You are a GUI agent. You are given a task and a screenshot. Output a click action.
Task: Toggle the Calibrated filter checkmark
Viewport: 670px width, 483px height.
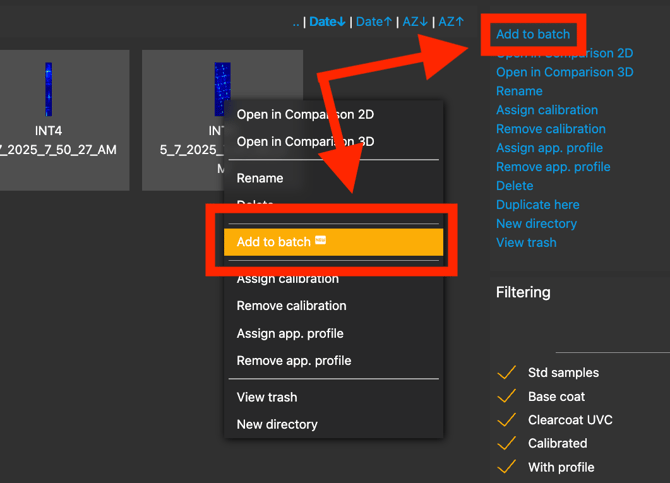click(x=507, y=443)
